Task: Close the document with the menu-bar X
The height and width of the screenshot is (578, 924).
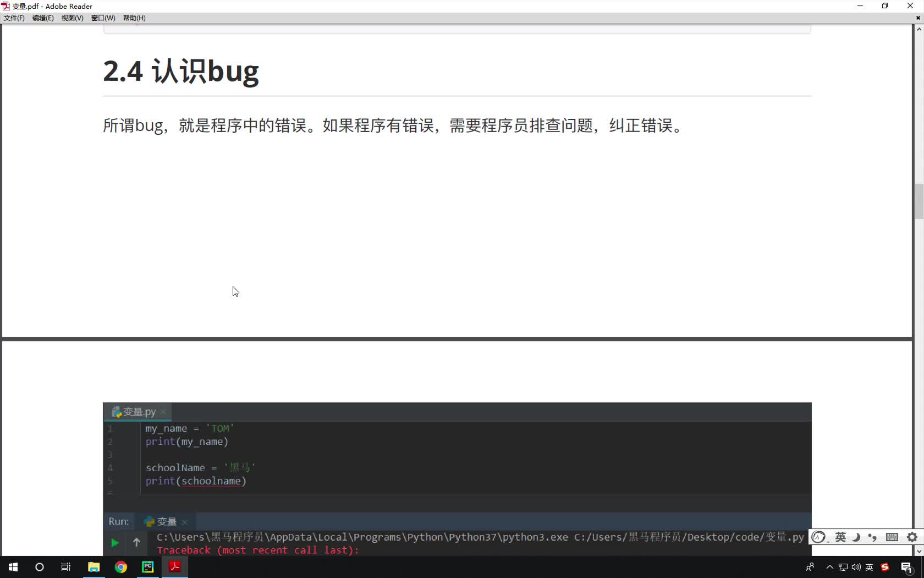Action: pos(918,18)
